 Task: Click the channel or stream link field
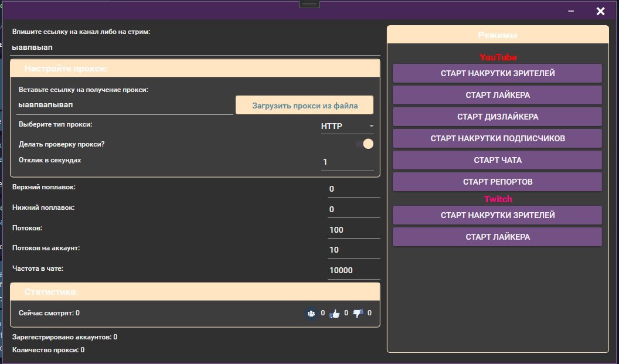pyautogui.click(x=196, y=47)
